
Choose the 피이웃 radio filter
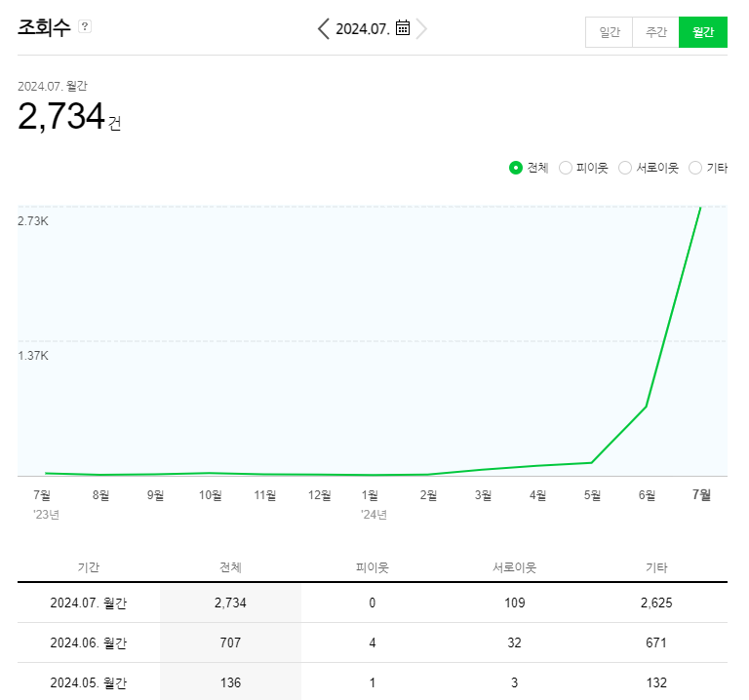pyautogui.click(x=566, y=168)
